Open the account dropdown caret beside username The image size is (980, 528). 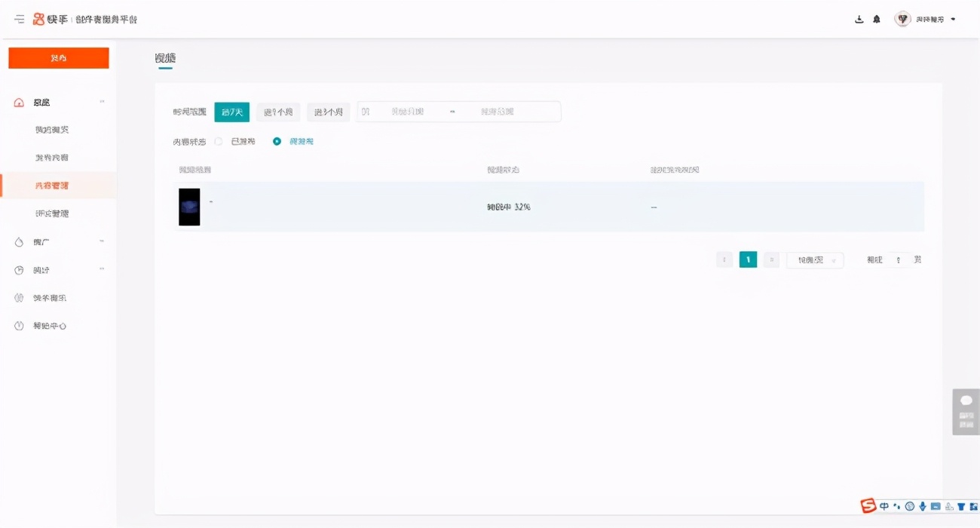954,20
